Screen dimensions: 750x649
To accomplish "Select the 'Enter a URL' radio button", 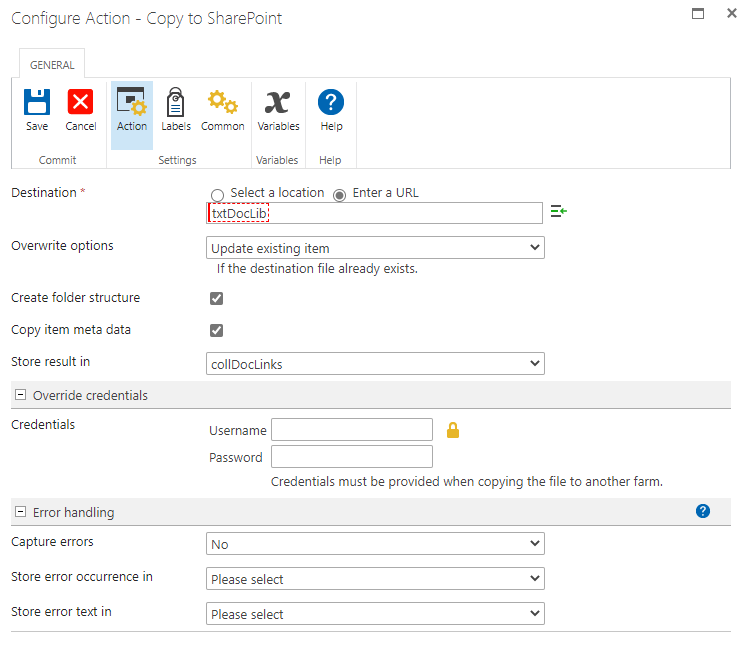I will [x=340, y=195].
